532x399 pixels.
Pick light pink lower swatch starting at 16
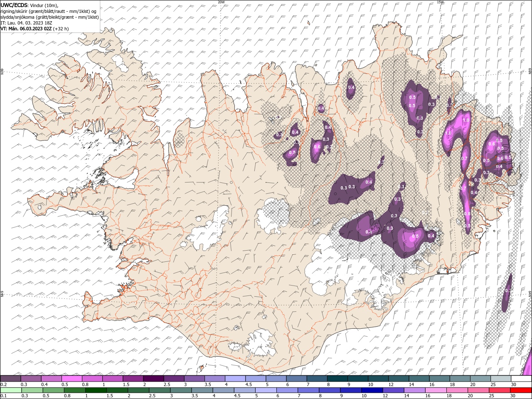[x=435, y=390]
